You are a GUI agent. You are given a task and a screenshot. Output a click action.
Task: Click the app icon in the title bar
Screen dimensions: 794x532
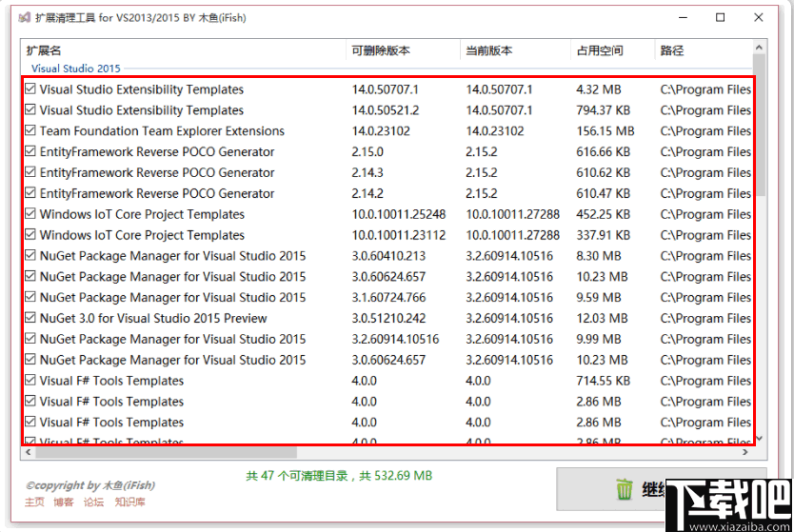coord(25,18)
